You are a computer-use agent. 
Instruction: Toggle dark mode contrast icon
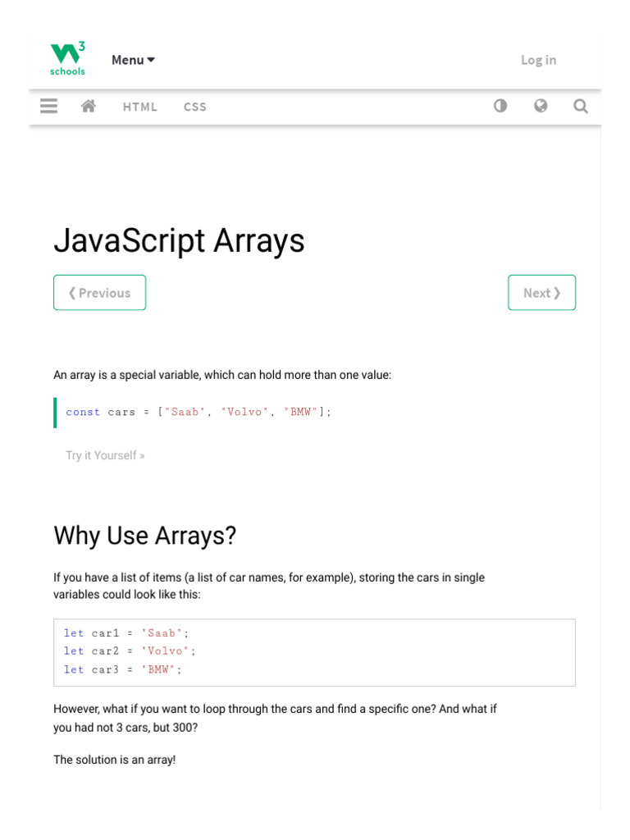click(500, 106)
